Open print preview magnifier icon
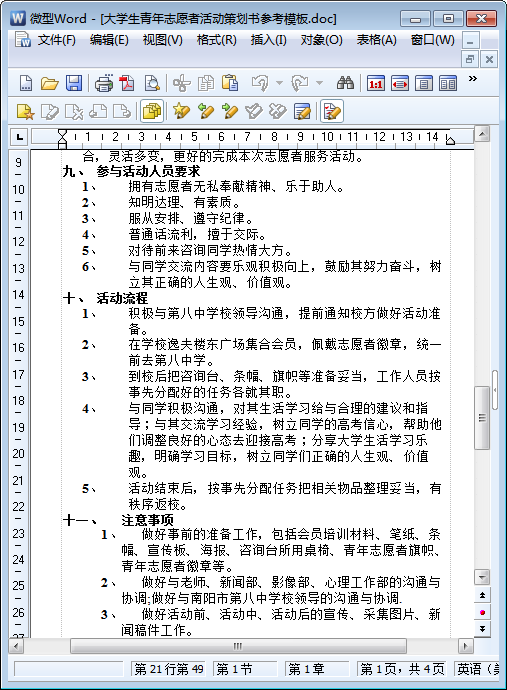Viewport: 507px width, 690px height. coord(152,83)
